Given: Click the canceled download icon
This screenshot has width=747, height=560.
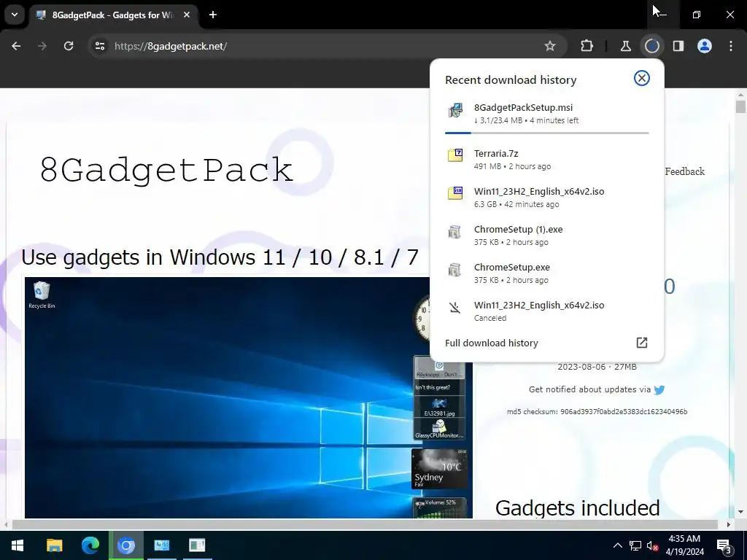Looking at the screenshot, I should (x=455, y=308).
